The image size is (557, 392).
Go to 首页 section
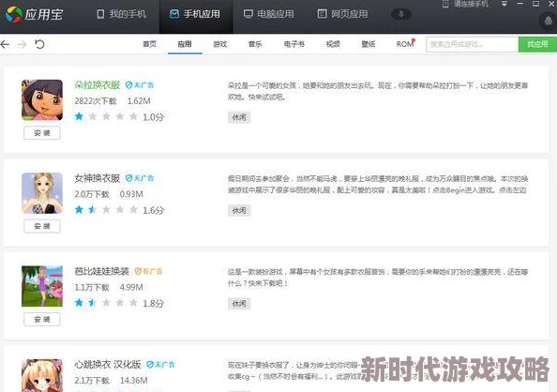149,44
